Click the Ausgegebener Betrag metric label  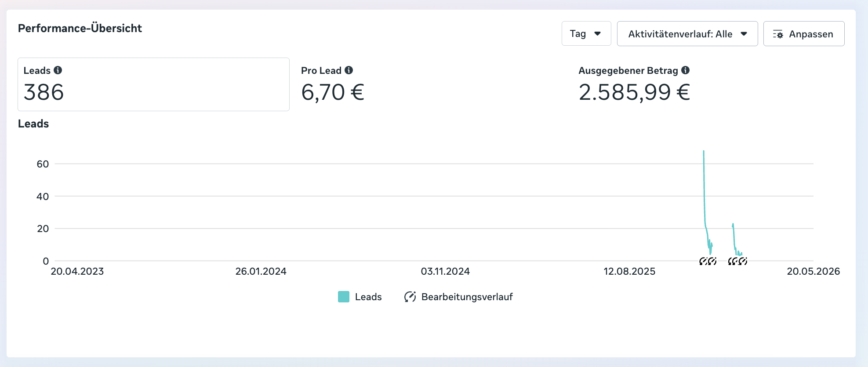[x=628, y=71]
